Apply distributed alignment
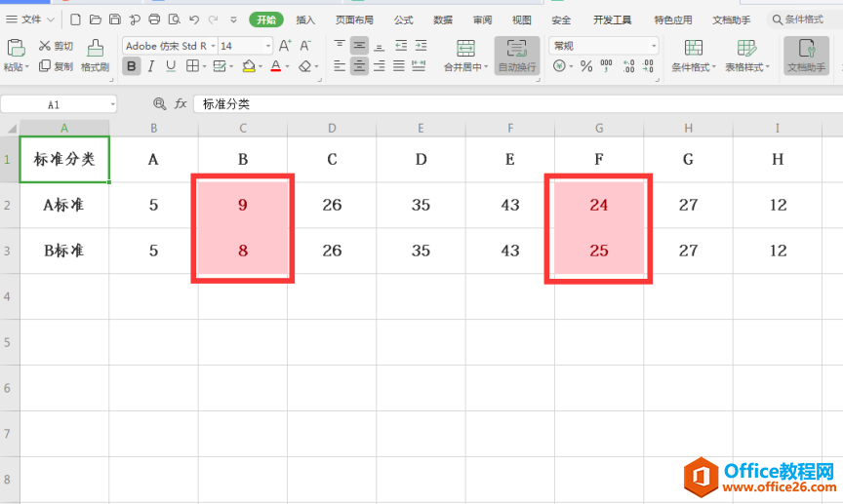The image size is (843, 504). tap(419, 66)
